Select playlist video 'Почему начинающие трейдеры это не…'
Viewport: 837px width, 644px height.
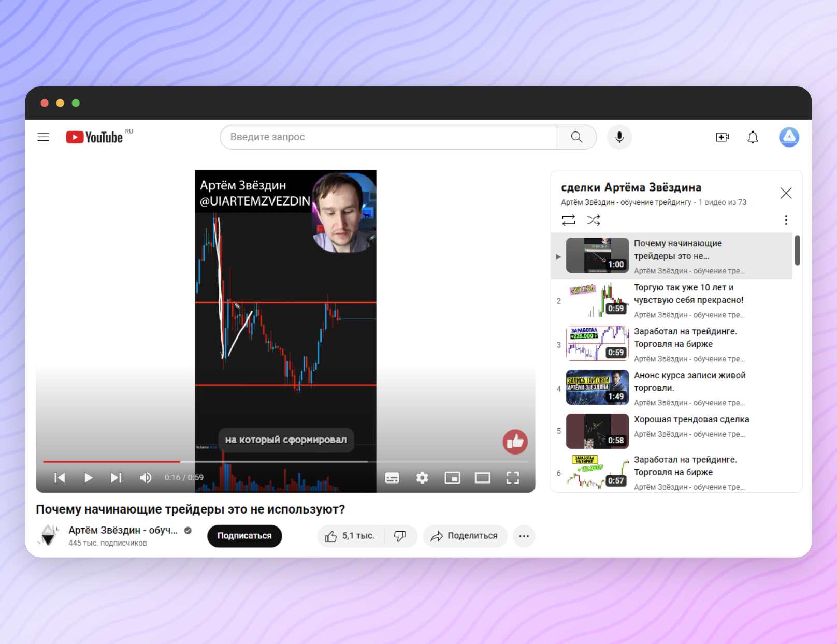tap(672, 256)
